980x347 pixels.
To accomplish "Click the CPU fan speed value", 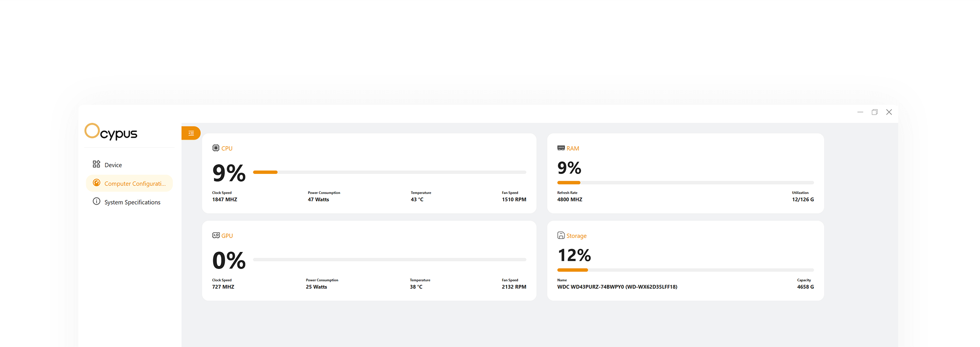I will (514, 200).
